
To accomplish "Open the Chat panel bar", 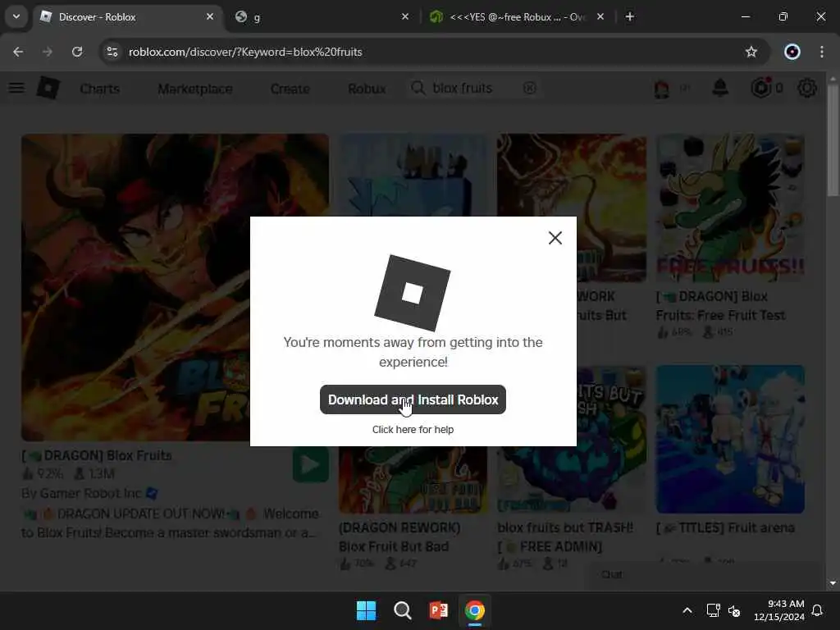I will pyautogui.click(x=706, y=575).
